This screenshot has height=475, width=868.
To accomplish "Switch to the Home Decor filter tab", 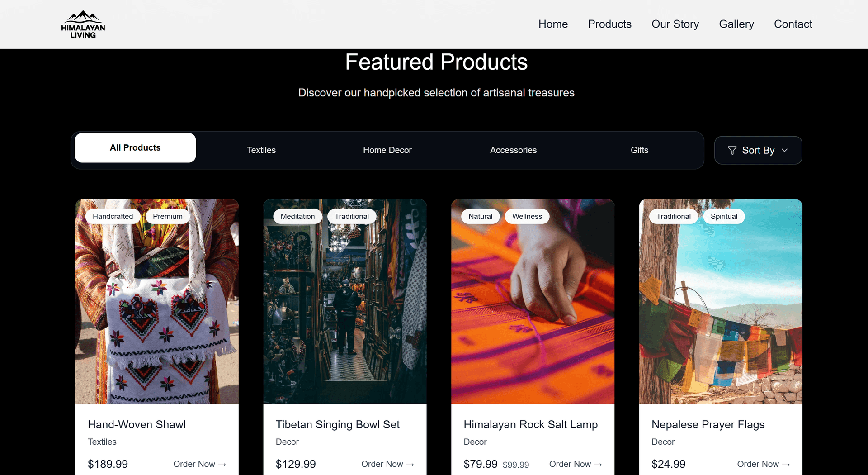I will pyautogui.click(x=387, y=150).
